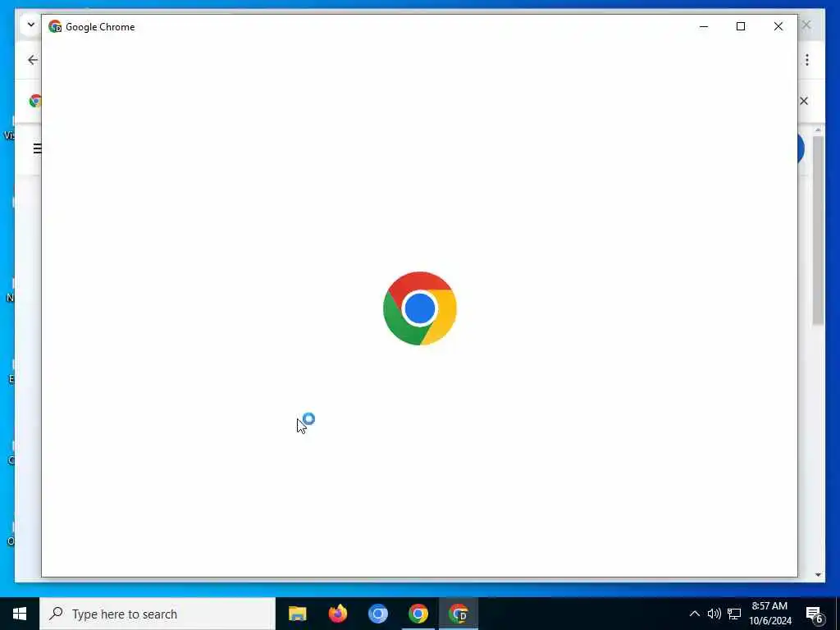840x630 pixels.
Task: Click the scroll down arrow in background window
Action: pos(818,575)
